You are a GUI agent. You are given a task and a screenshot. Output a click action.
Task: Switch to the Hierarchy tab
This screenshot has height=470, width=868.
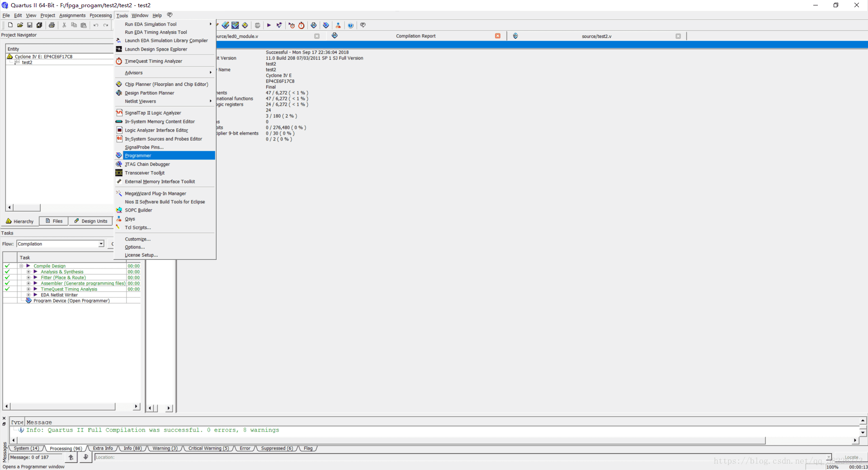[x=20, y=221]
